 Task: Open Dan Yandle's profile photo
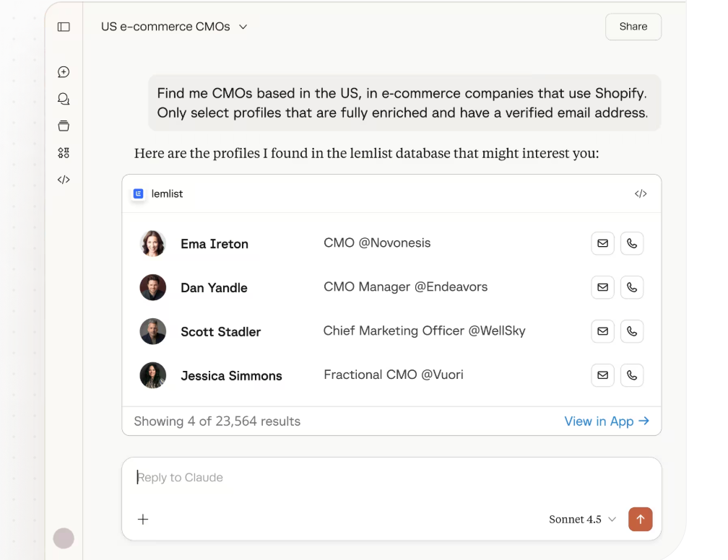153,287
